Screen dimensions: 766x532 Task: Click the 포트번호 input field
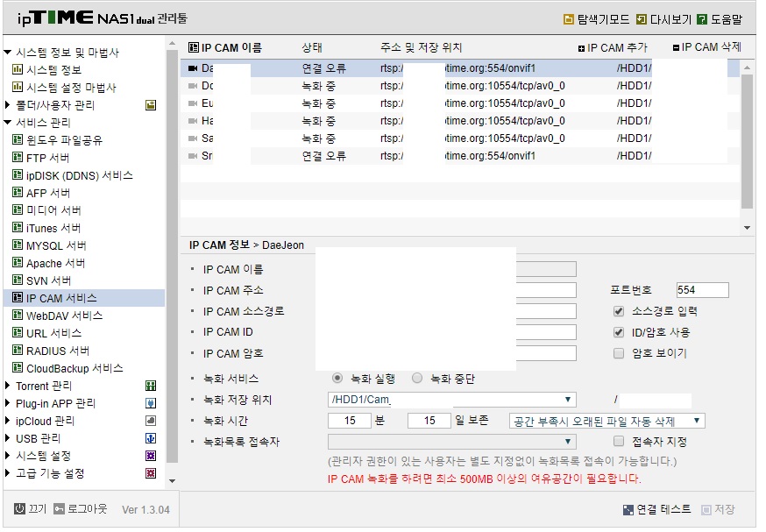pos(703,290)
